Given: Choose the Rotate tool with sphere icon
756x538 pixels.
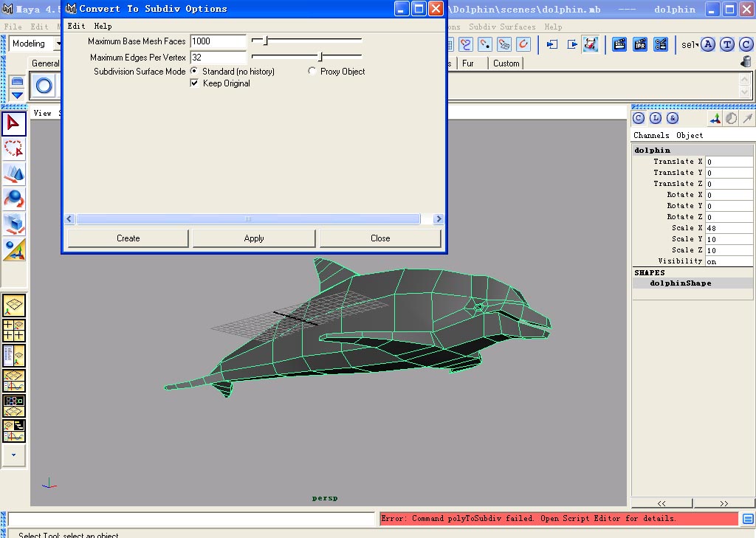Looking at the screenshot, I should 13,199.
